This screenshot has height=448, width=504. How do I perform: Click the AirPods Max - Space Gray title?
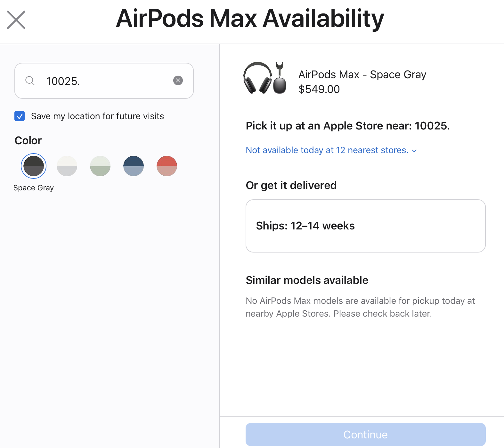click(362, 75)
